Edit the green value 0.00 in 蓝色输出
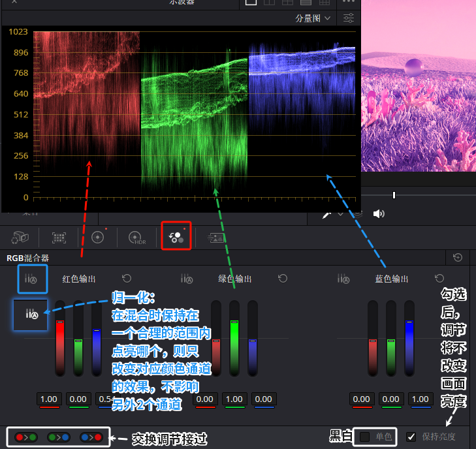476x449 pixels. coord(391,399)
